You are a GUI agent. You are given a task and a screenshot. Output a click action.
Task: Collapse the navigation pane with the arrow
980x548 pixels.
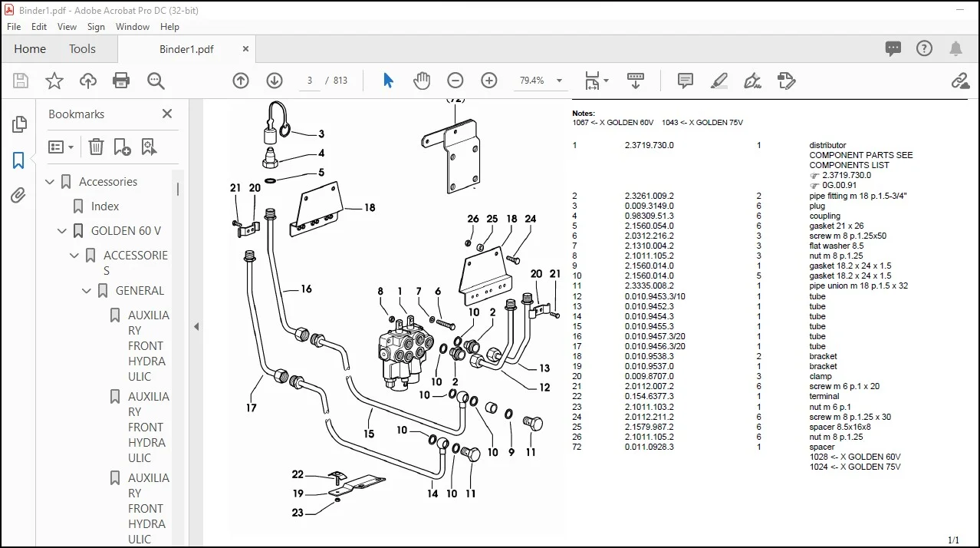pyautogui.click(x=196, y=326)
